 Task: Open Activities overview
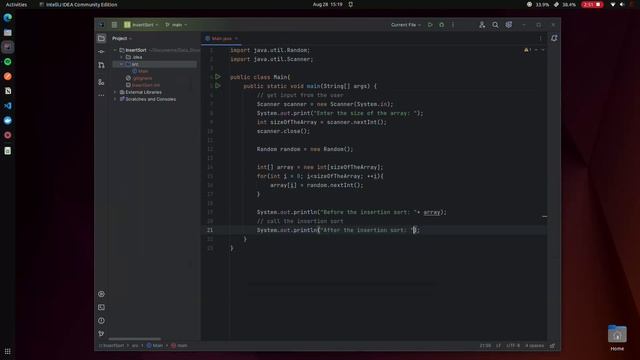pos(16,4)
